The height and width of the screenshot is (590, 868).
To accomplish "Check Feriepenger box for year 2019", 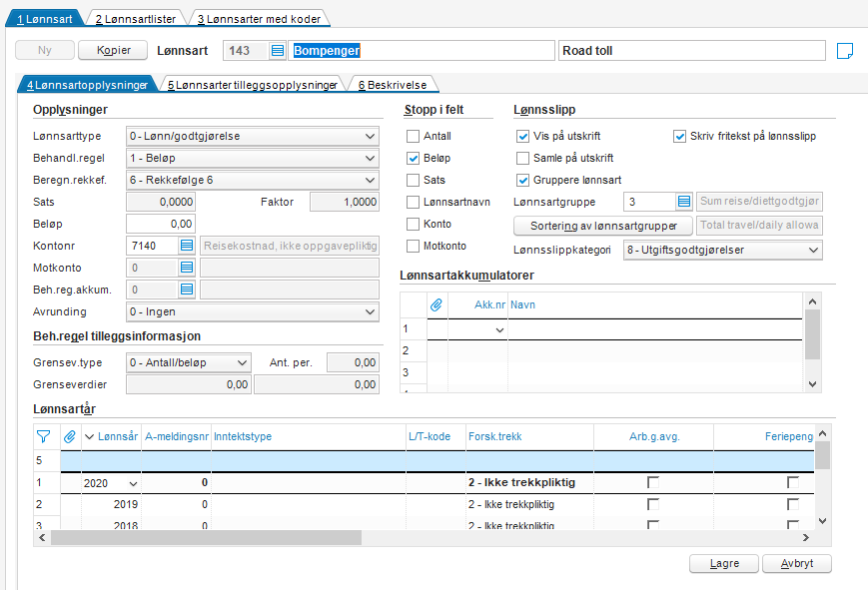I will (793, 504).
